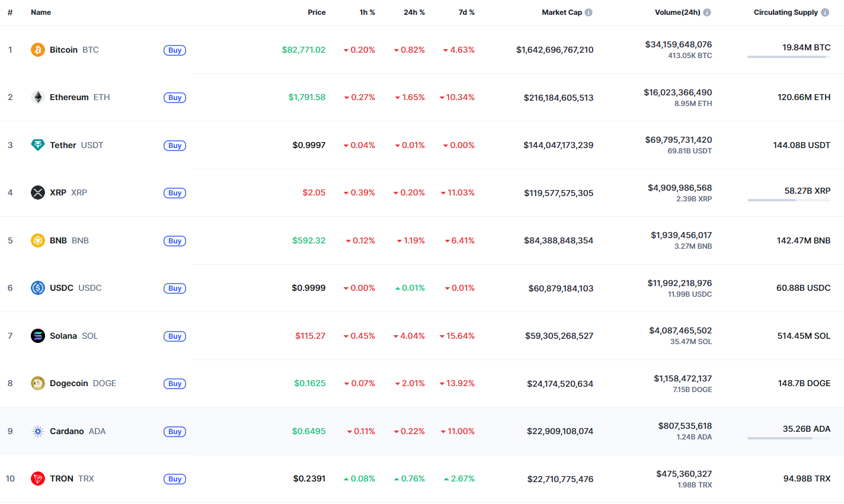Click the USDC logo icon

click(x=38, y=288)
